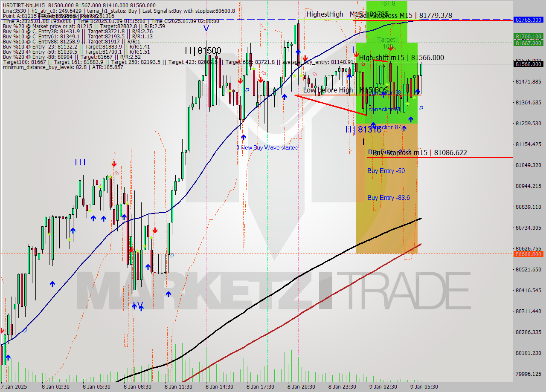546x392 pixels.
Task: Click the '8 Jan 17:30' time label
Action: [260, 387]
